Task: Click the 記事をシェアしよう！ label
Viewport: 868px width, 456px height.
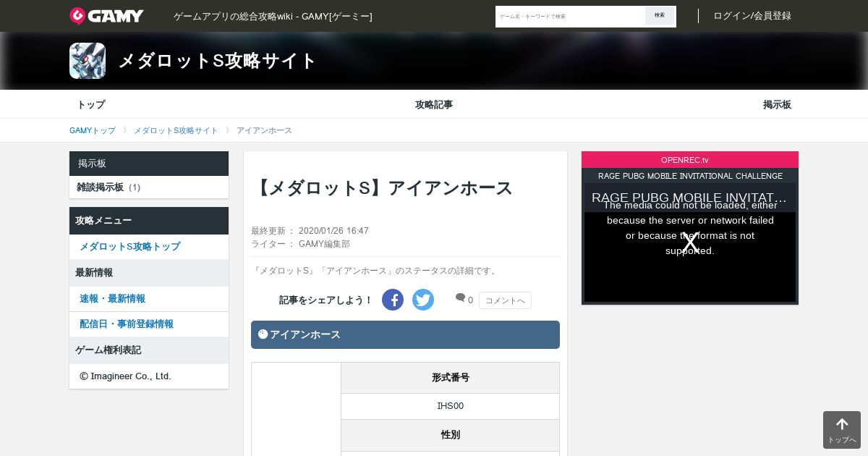Action: [x=326, y=300]
